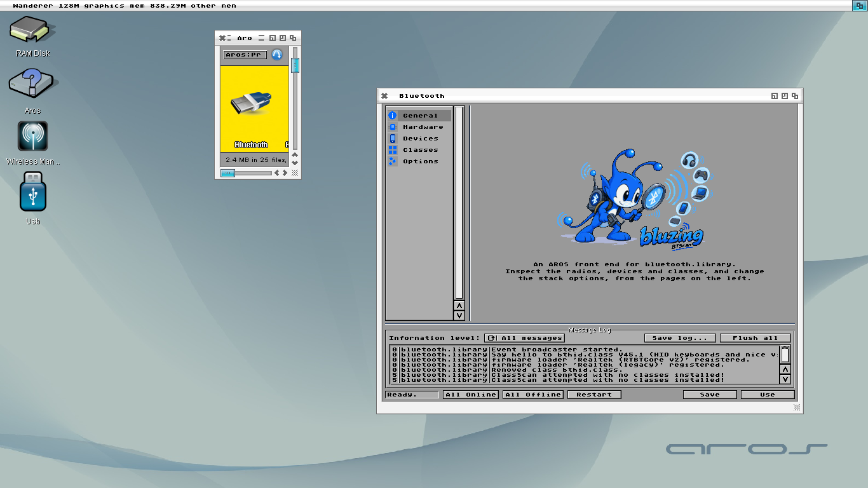The height and width of the screenshot is (488, 868).
Task: Click the Save button in Bluetooth window
Action: point(710,395)
